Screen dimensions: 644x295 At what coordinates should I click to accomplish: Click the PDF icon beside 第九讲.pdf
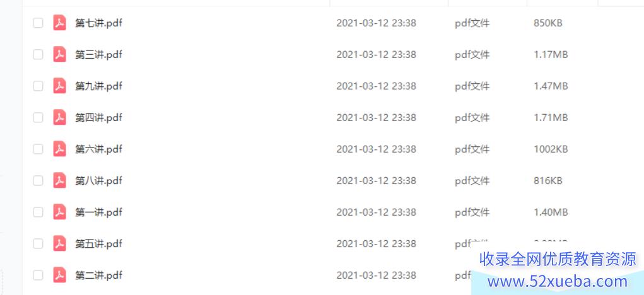click(x=59, y=86)
